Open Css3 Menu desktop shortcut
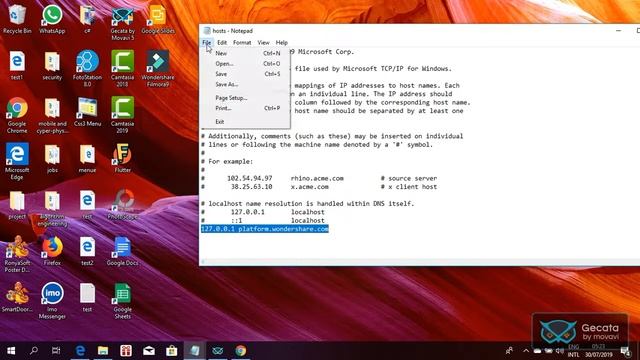This screenshot has width=640, height=360. 87,112
